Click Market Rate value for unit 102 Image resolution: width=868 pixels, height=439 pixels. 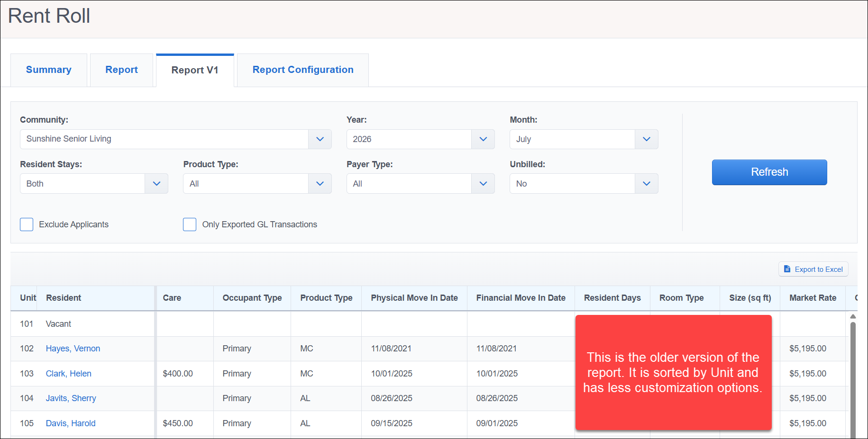coord(808,349)
